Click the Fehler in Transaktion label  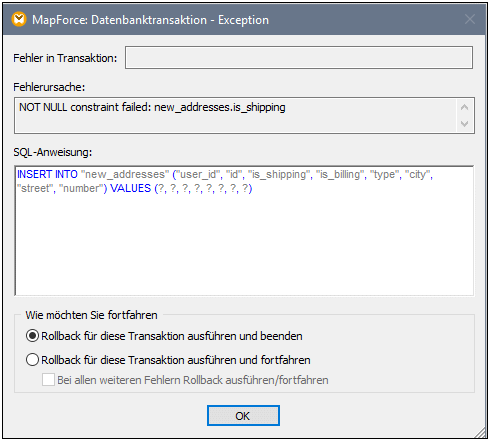click(65, 58)
